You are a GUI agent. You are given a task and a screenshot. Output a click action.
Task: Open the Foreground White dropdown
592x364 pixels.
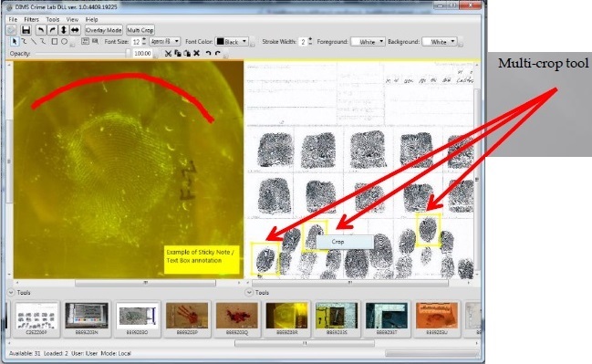coord(368,42)
